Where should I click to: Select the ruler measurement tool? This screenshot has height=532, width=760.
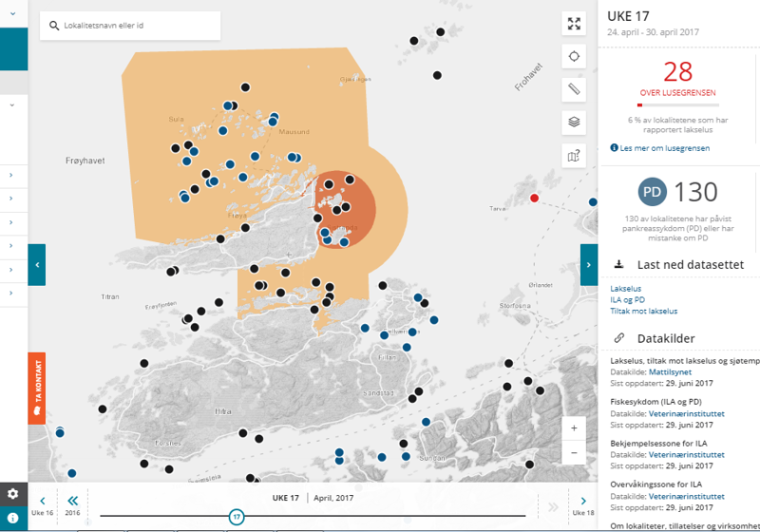click(574, 89)
